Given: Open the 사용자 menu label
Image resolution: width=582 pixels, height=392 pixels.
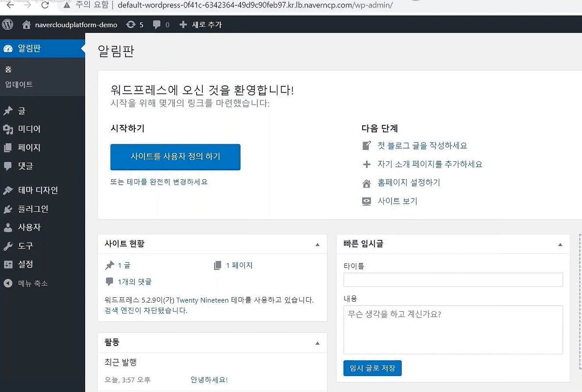Looking at the screenshot, I should click(29, 228).
